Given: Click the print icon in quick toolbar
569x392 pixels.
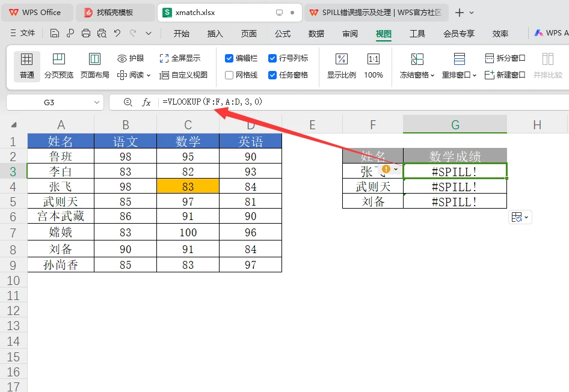Looking at the screenshot, I should (x=86, y=33).
